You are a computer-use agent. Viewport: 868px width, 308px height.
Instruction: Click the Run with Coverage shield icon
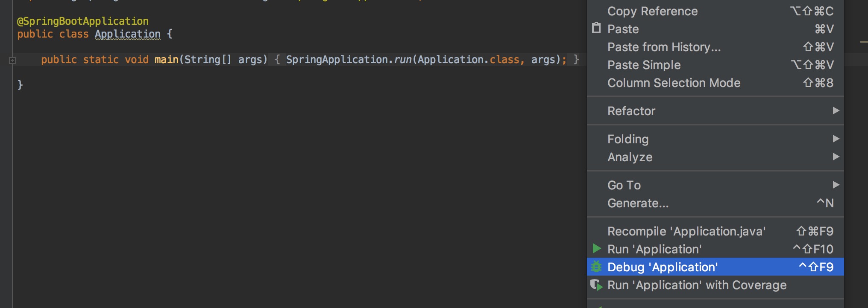596,285
